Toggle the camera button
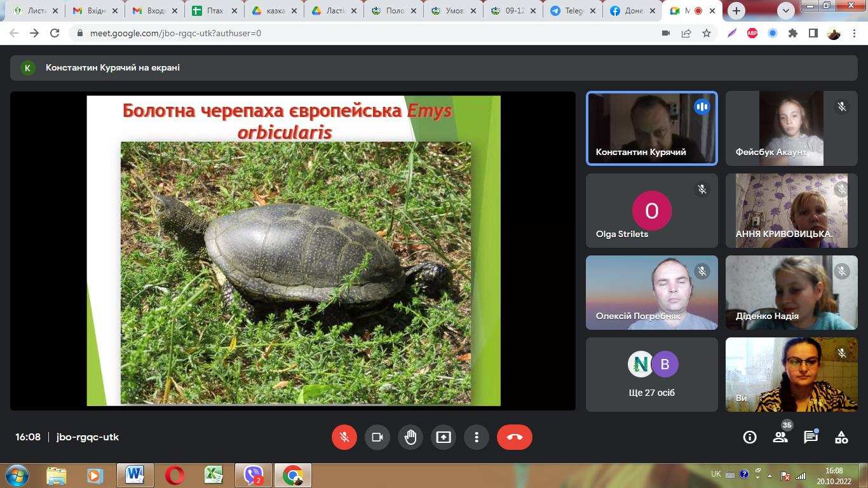This screenshot has width=868, height=488. pos(377,437)
